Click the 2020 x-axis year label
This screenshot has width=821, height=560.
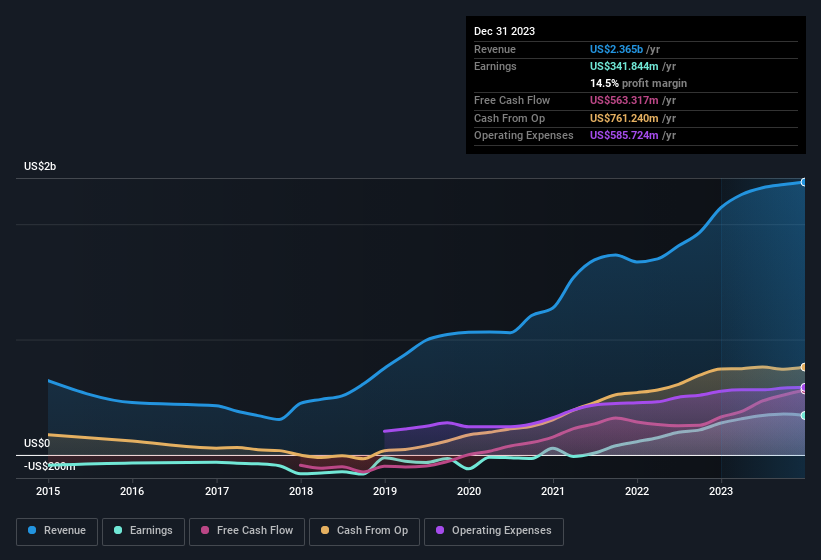point(469,491)
